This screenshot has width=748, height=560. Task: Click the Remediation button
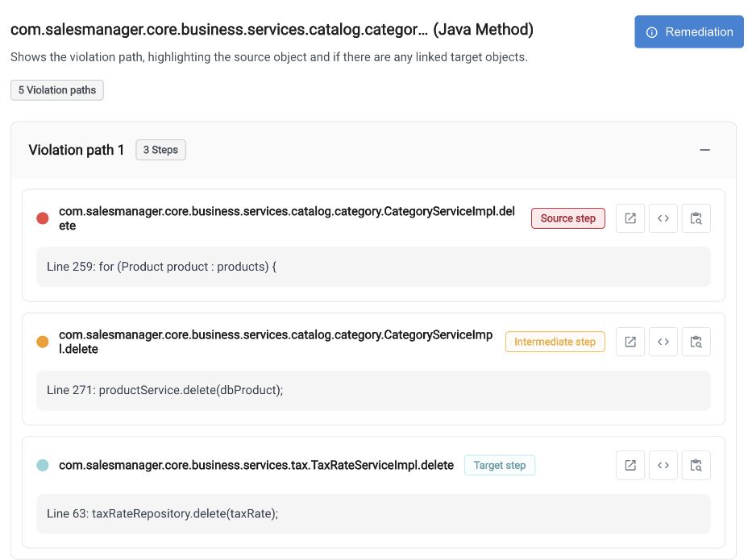pos(689,32)
